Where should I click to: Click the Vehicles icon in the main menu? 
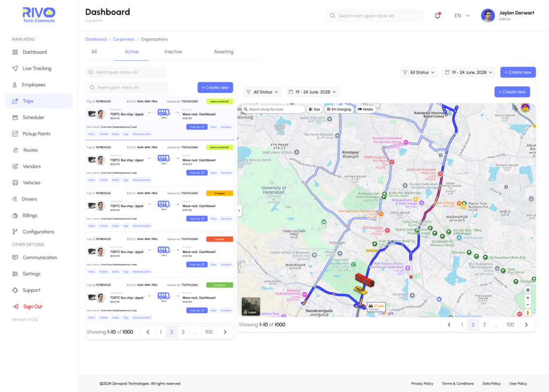(x=15, y=183)
